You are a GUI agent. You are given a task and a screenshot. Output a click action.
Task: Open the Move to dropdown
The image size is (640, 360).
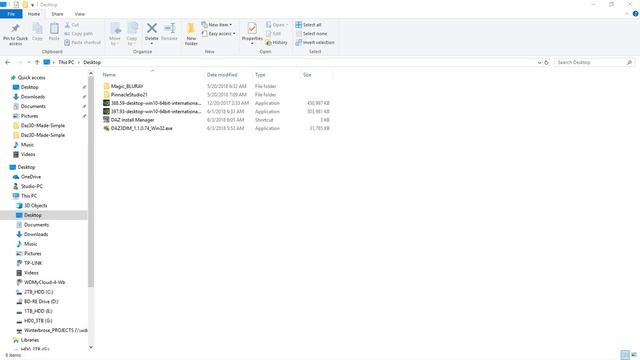[x=115, y=34]
